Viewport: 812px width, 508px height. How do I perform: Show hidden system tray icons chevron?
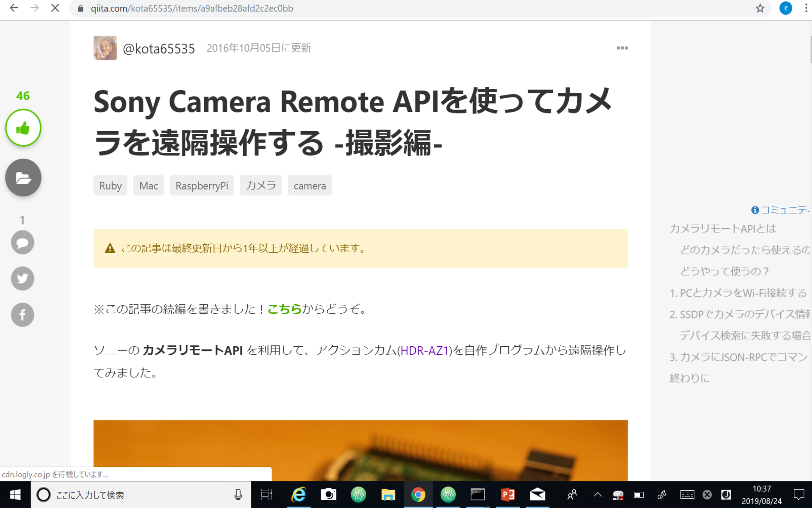(x=598, y=494)
